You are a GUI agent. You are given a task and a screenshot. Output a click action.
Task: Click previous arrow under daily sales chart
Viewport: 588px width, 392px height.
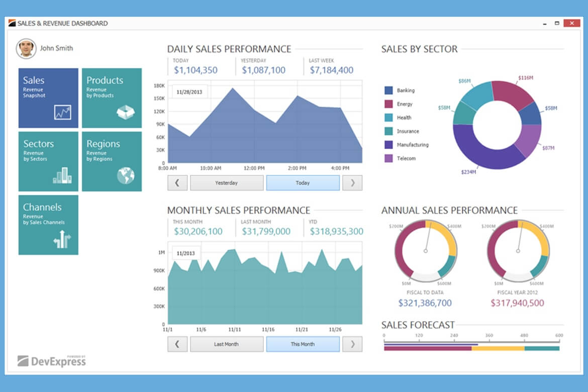(x=177, y=183)
